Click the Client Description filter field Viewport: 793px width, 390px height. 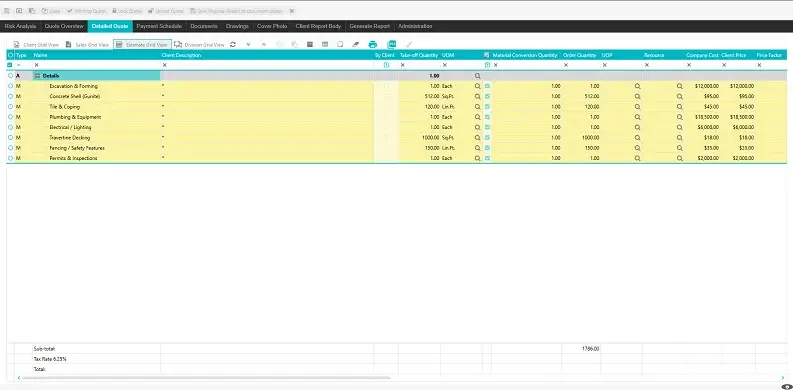tap(267, 65)
